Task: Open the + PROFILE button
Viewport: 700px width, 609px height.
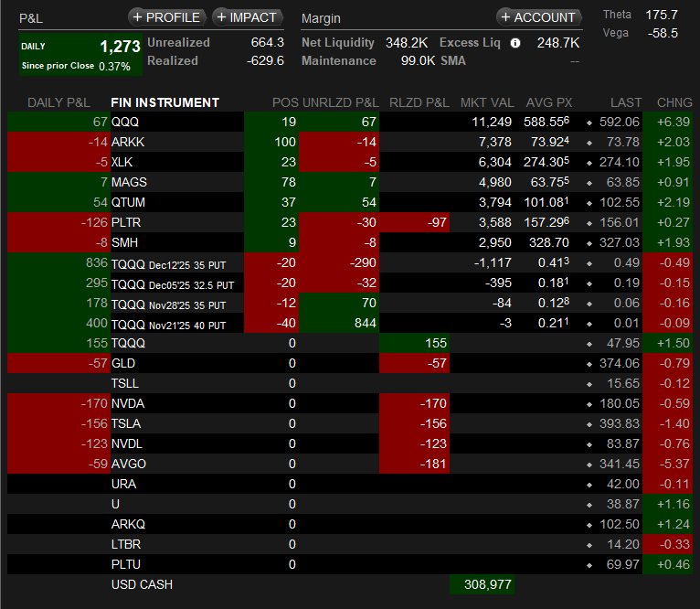Action: coord(167,17)
